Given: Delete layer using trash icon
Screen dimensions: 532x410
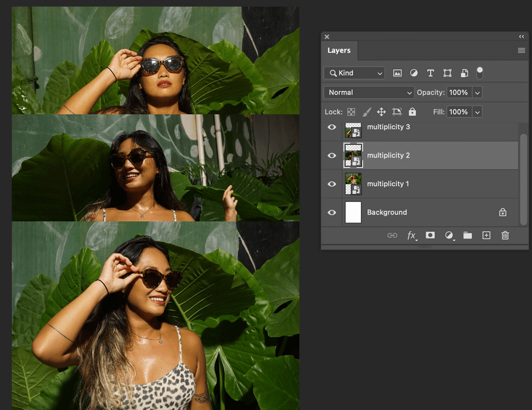Looking at the screenshot, I should point(505,235).
